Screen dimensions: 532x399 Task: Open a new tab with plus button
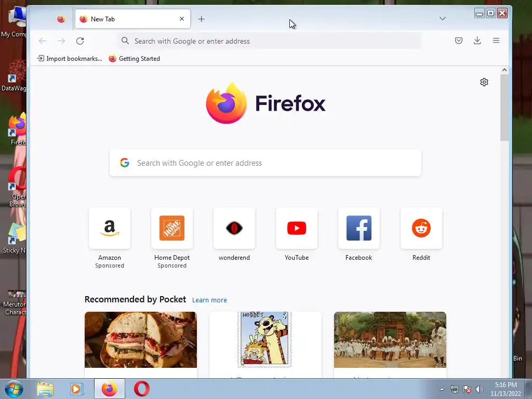[201, 19]
